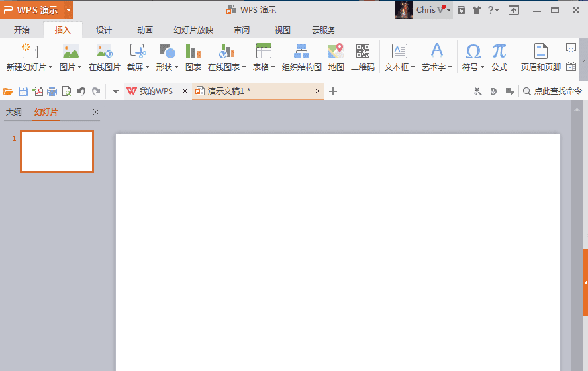Click the Print icon
Viewport: 588px width, 371px height.
[x=52, y=91]
